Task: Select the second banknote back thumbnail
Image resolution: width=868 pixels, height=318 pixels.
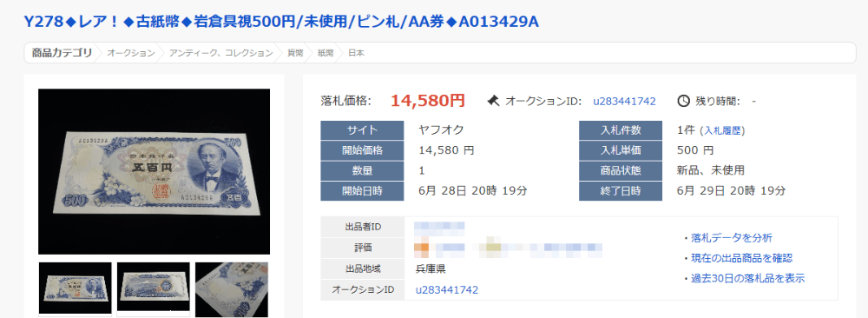Action: coord(154,288)
